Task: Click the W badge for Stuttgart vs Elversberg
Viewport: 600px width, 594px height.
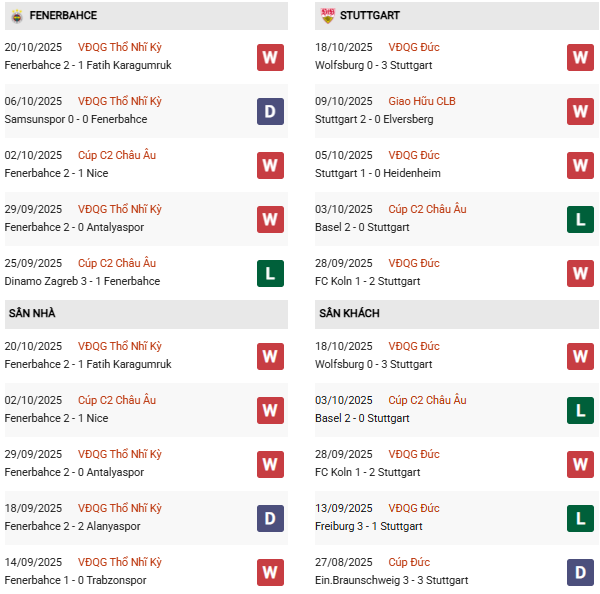Action: point(580,111)
